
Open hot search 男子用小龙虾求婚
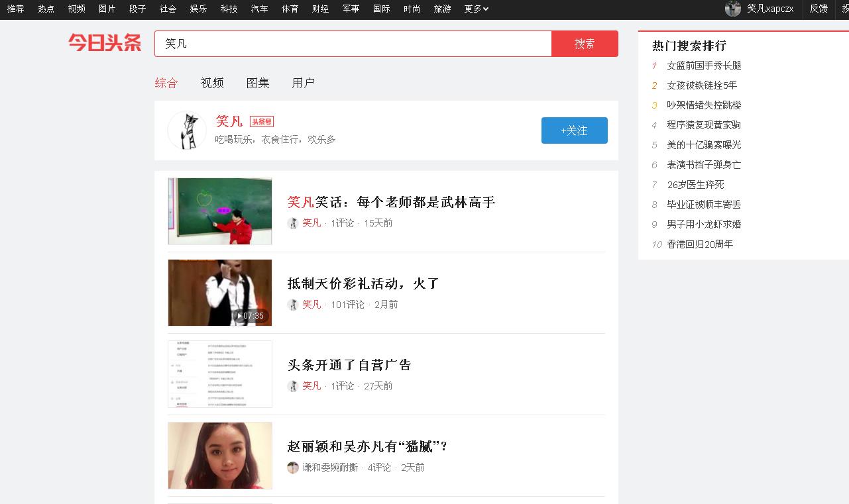(704, 225)
